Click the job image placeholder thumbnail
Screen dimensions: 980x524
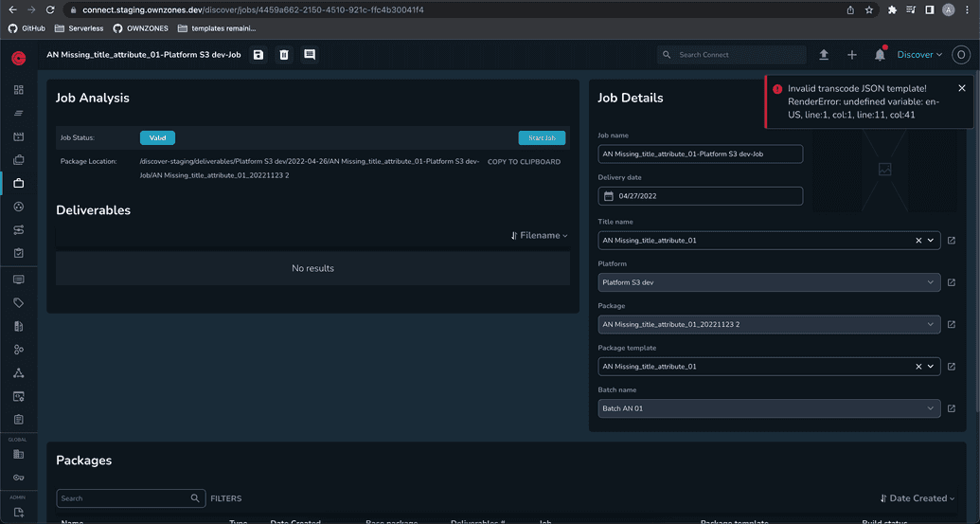tap(884, 170)
